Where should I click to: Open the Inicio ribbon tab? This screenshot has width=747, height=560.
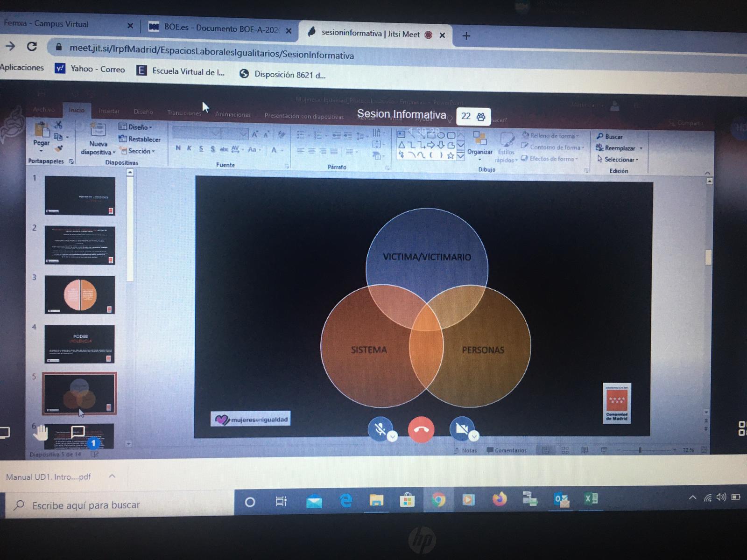(77, 110)
